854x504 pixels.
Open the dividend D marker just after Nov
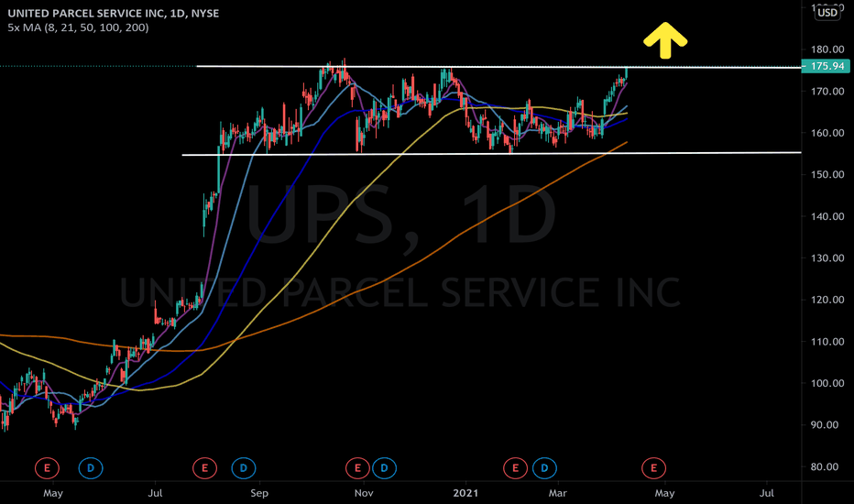click(x=384, y=467)
